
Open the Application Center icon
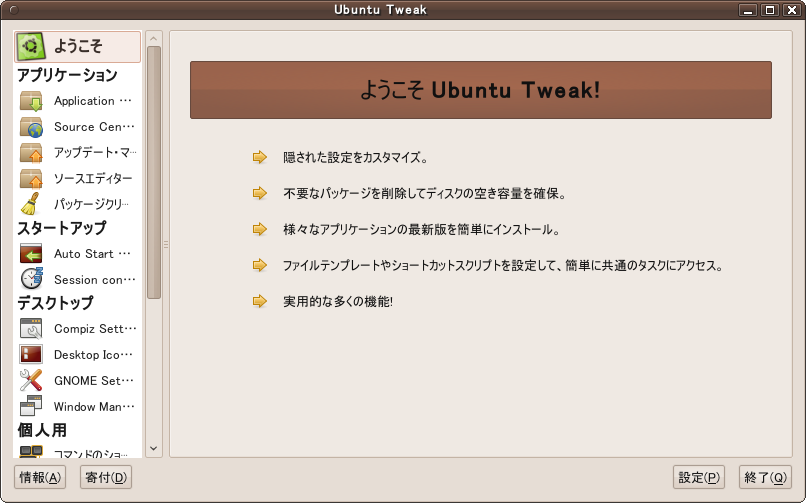(x=31, y=101)
